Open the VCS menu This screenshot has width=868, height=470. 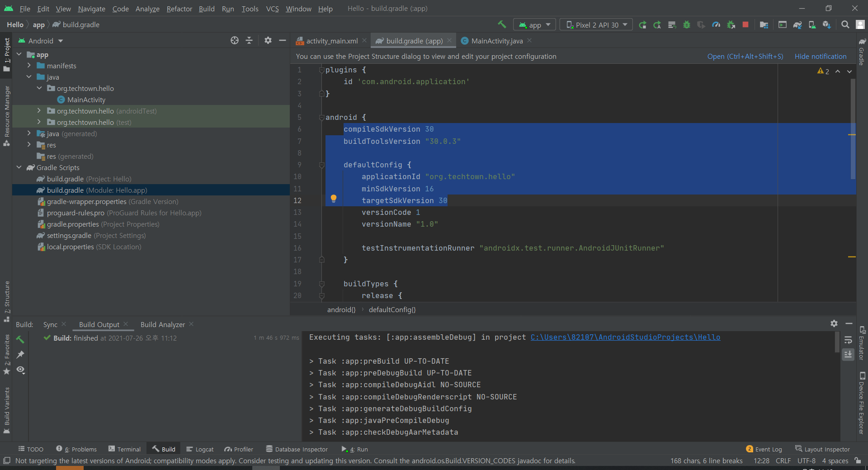click(272, 9)
